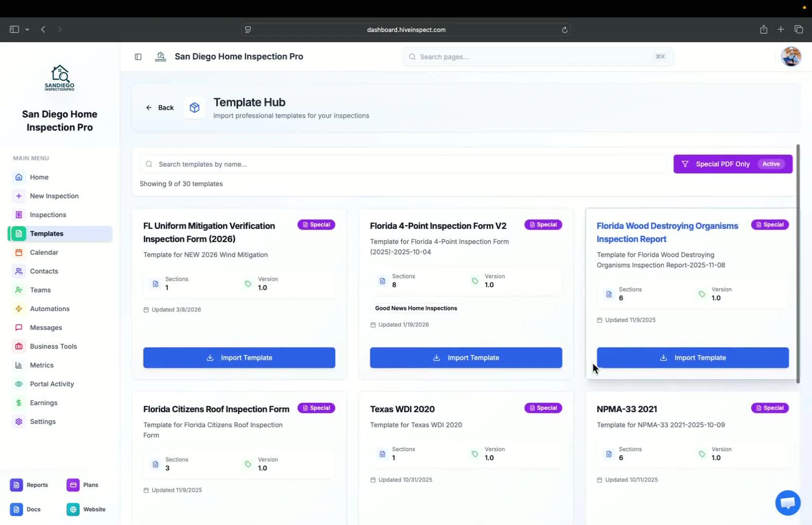Import the Florida 4-Point Inspection Form V2
Image resolution: width=812 pixels, height=525 pixels.
point(466,358)
